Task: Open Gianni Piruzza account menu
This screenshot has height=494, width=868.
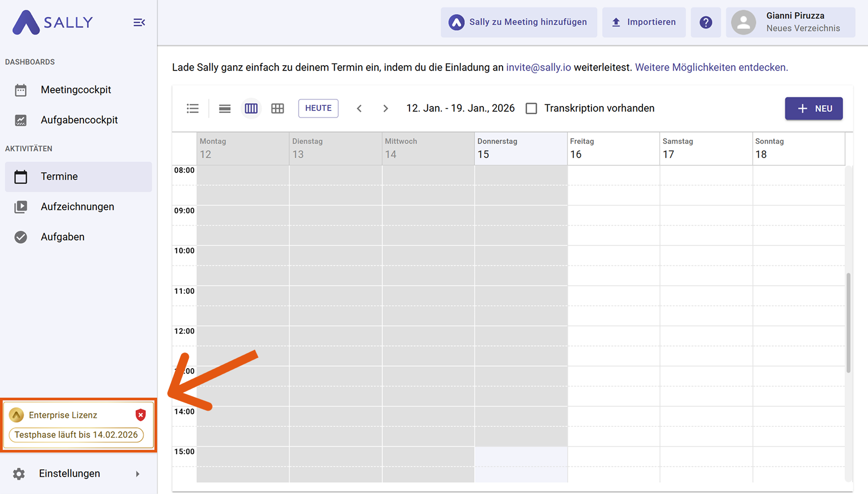Action: pos(790,22)
